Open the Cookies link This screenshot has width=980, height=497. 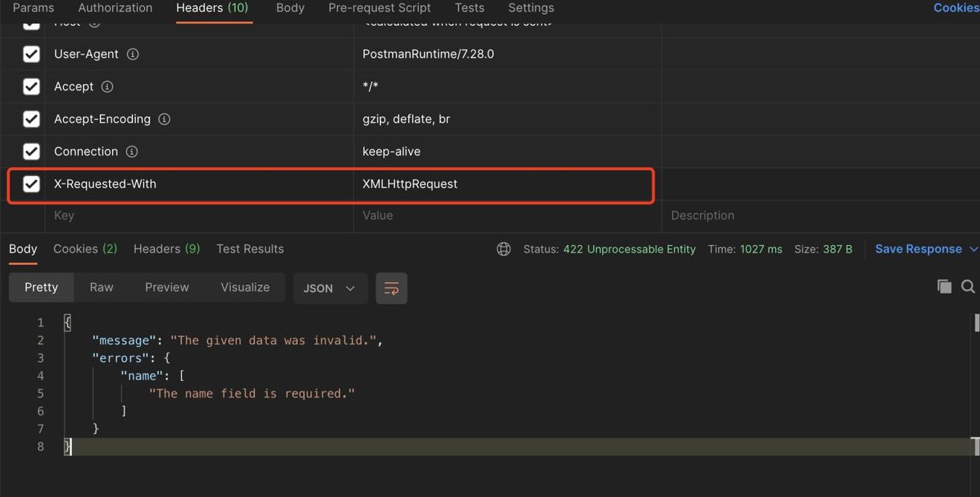click(955, 8)
